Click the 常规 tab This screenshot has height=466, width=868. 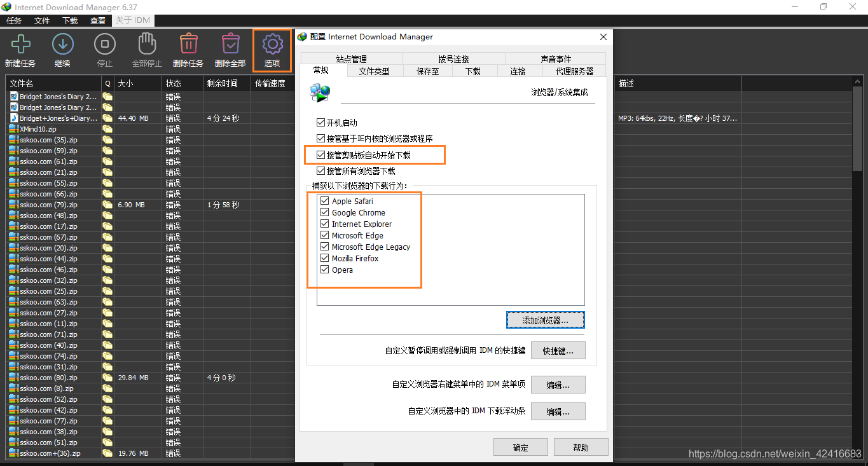click(321, 71)
